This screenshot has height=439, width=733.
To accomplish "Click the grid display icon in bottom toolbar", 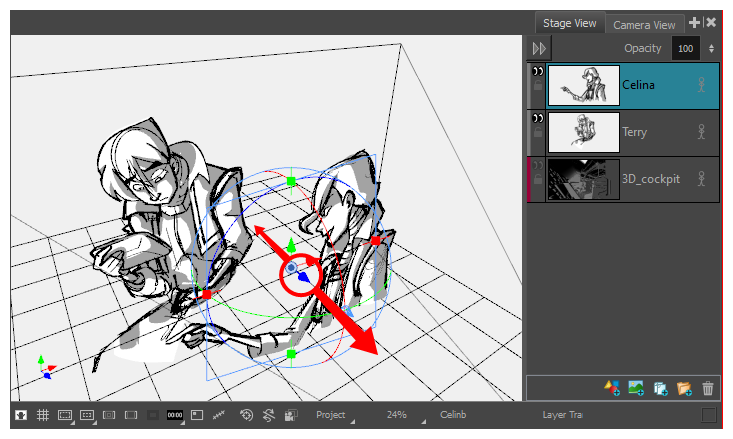I will click(x=42, y=415).
